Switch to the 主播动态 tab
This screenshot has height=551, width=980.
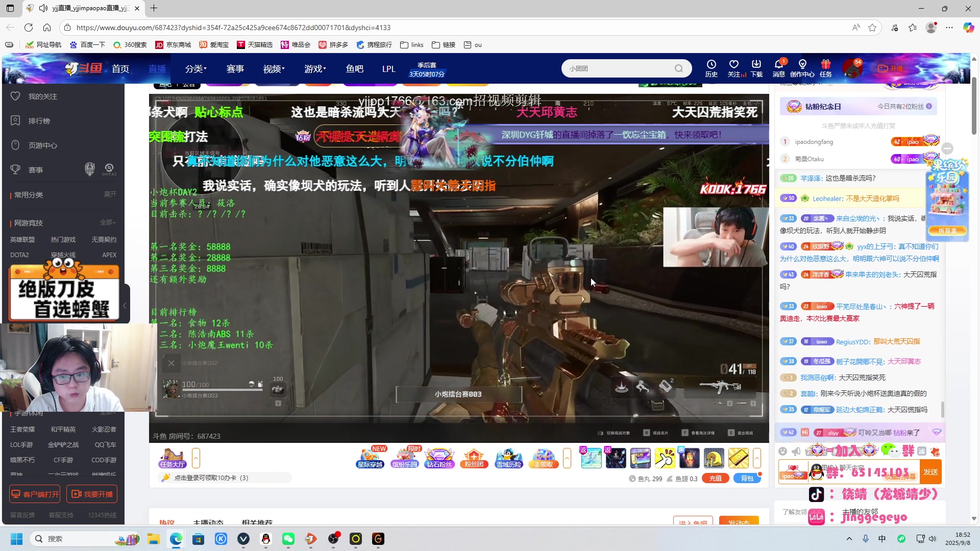click(208, 522)
